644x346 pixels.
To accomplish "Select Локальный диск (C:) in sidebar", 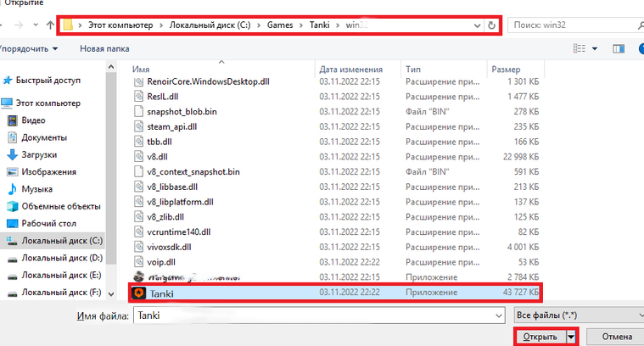I will pyautogui.click(x=62, y=241).
